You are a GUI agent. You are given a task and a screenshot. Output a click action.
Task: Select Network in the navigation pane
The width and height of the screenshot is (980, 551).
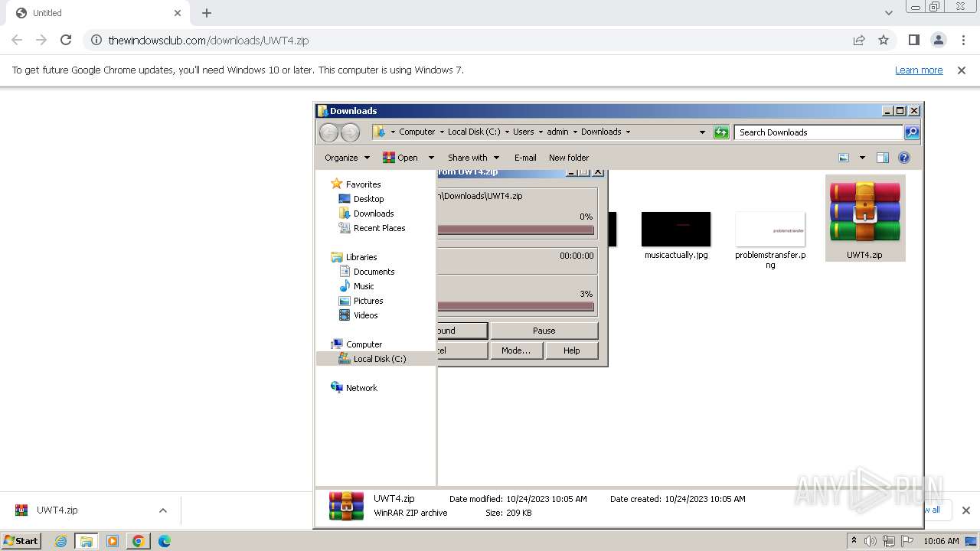pyautogui.click(x=361, y=388)
